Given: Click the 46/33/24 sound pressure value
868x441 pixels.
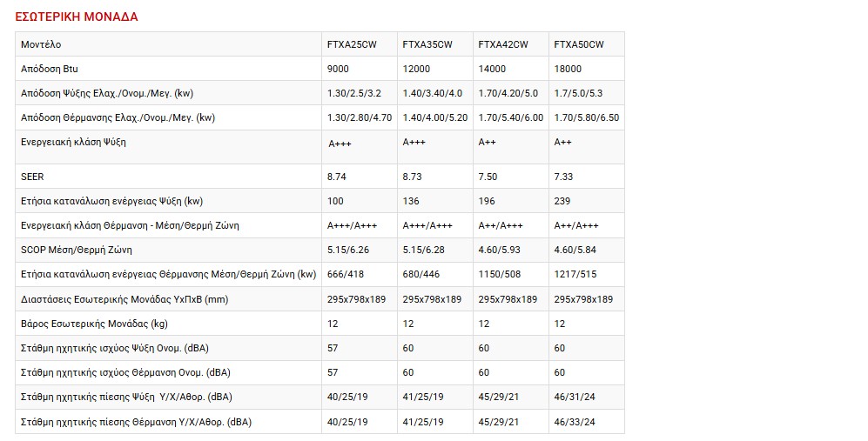Looking at the screenshot, I should click(576, 422).
